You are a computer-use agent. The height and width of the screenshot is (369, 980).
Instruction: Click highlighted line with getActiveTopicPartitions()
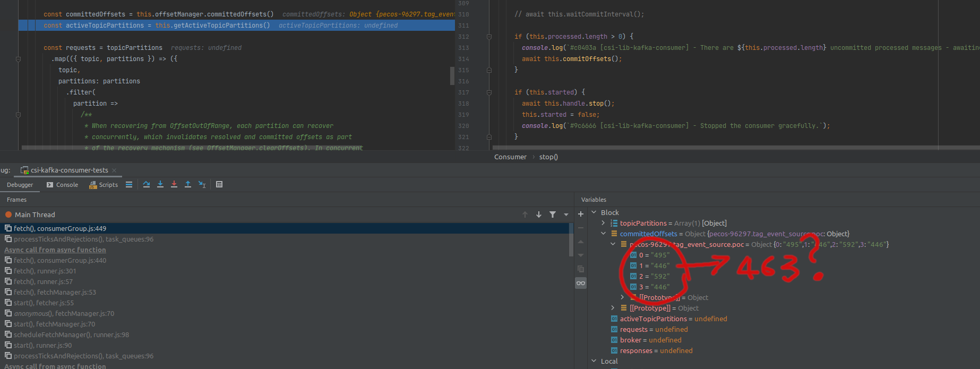click(x=237, y=25)
